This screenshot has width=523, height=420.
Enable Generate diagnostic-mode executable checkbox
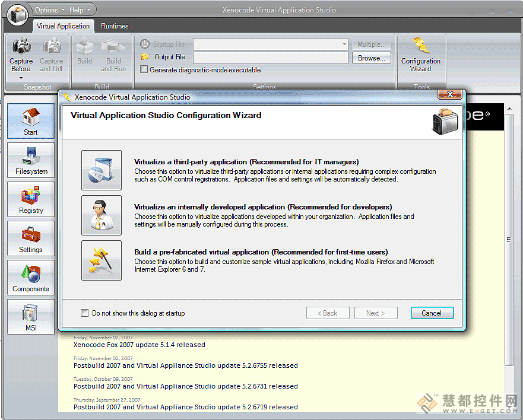click(x=144, y=69)
